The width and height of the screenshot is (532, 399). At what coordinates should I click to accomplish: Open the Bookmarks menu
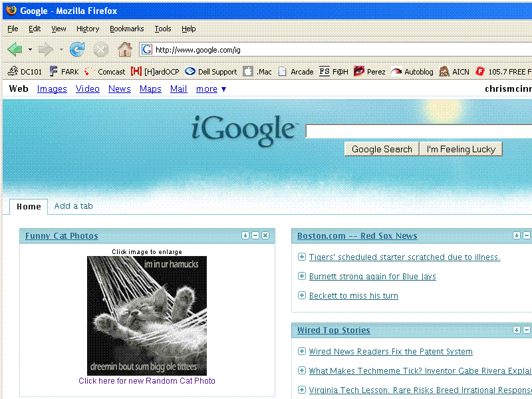coord(126,29)
